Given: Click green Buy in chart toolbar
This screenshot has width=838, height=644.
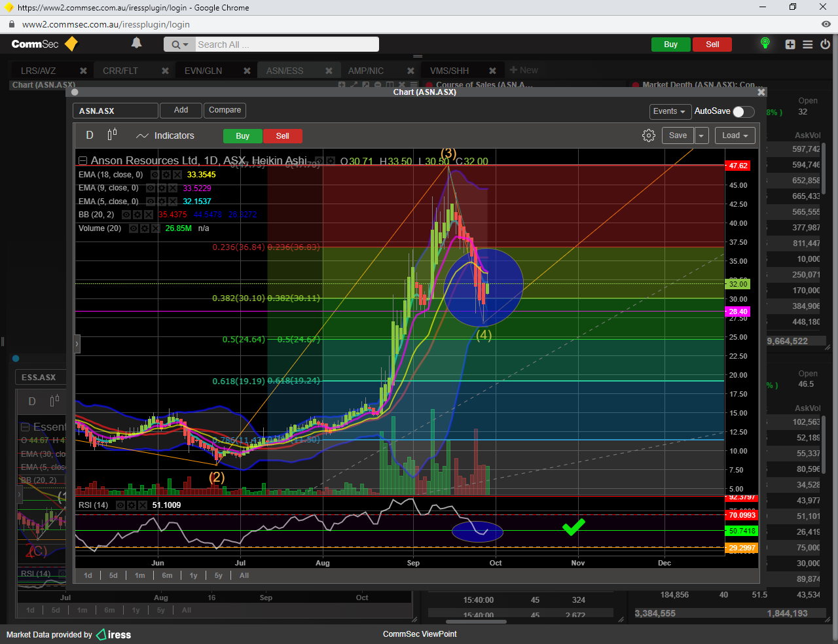Looking at the screenshot, I should pos(242,136).
